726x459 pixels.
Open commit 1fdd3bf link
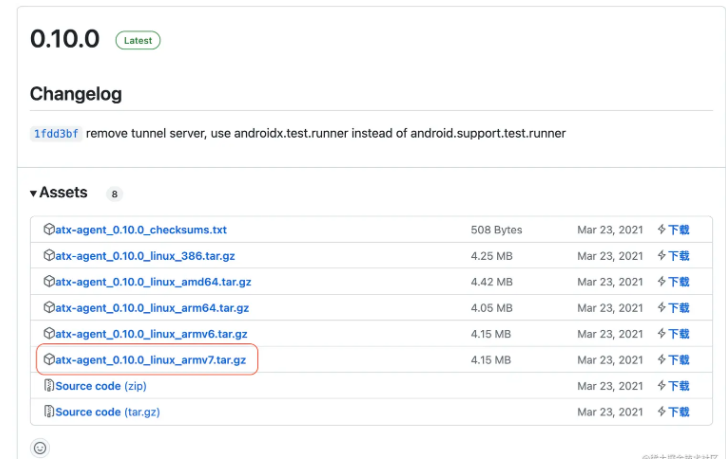[x=56, y=134]
